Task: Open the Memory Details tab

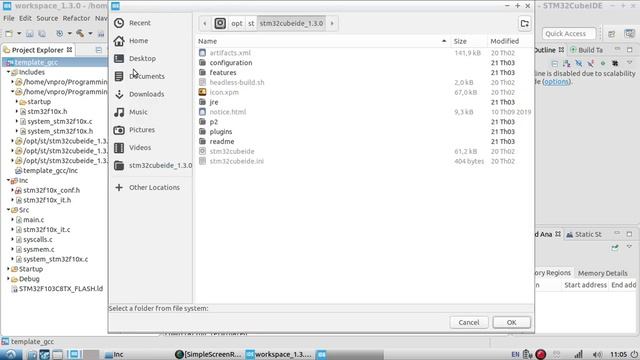Action: click(602, 273)
